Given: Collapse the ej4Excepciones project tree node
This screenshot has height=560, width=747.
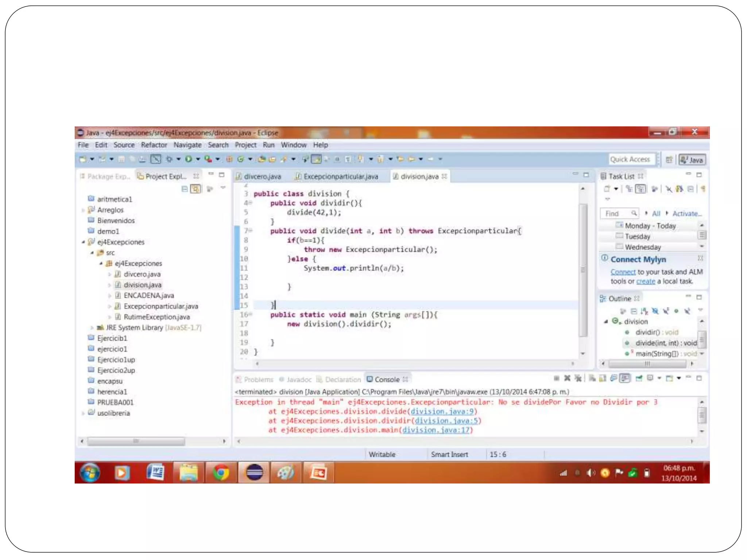Looking at the screenshot, I should pyautogui.click(x=84, y=242).
